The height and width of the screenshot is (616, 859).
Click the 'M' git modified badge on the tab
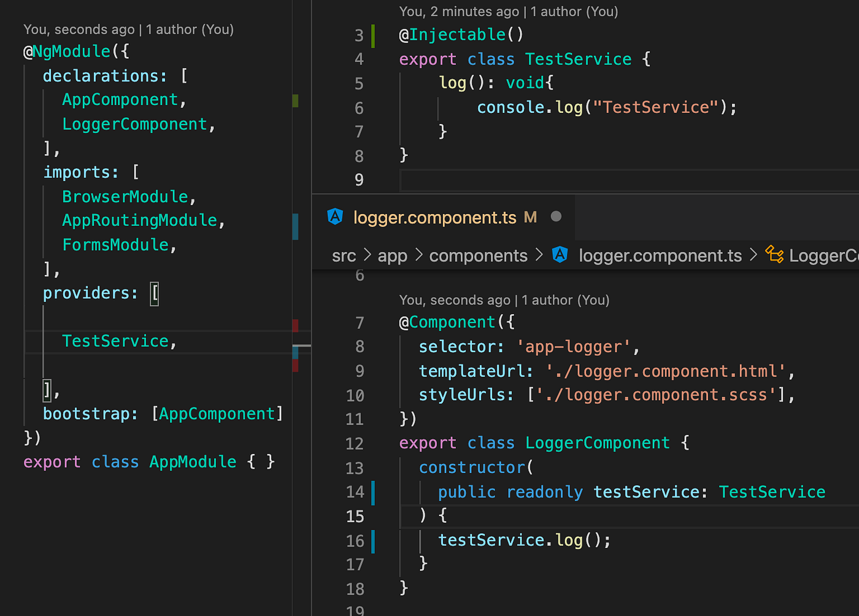(x=530, y=217)
